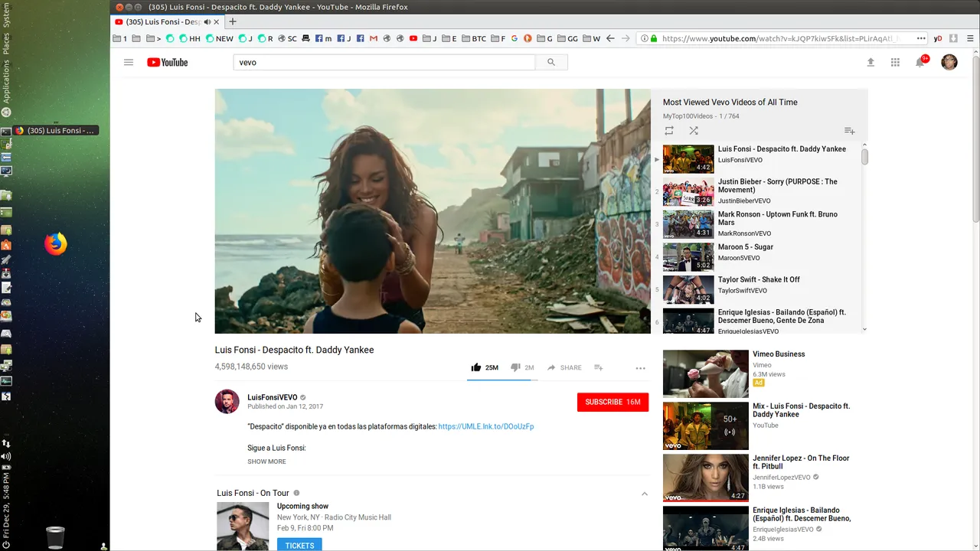Toggle playlist loop
Image resolution: width=980 pixels, height=551 pixels.
[x=669, y=131]
